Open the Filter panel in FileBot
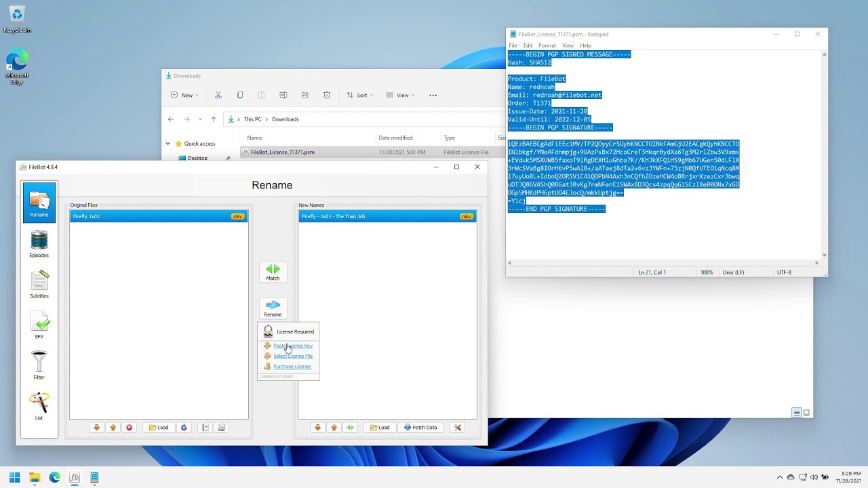The height and width of the screenshot is (488, 868). click(39, 366)
